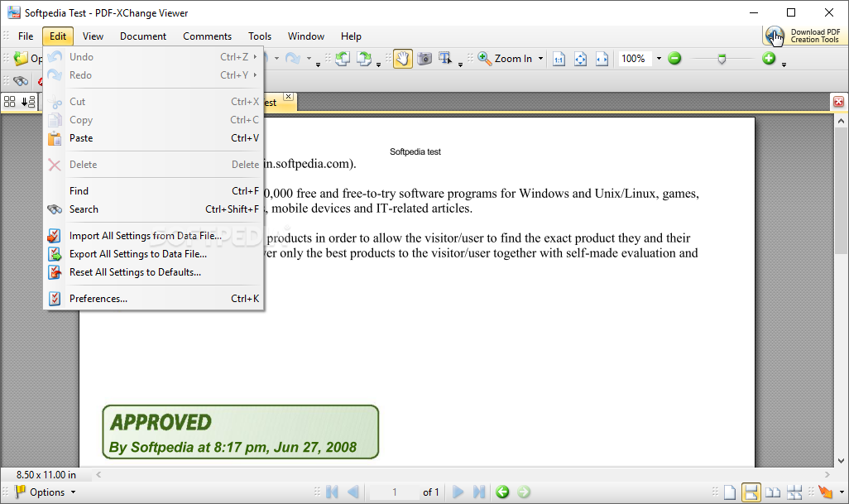Set view to Actual Size 1:1

[559, 59]
